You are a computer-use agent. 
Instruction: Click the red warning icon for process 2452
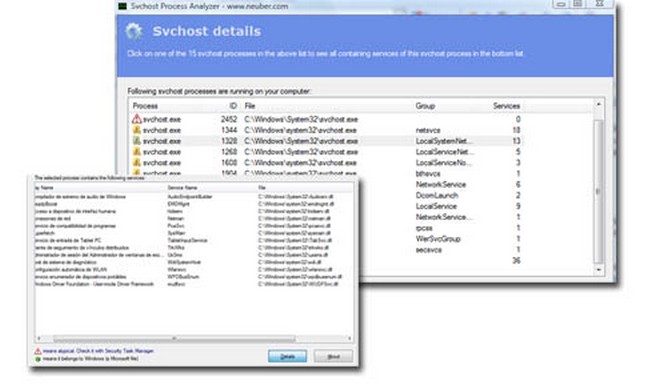pyautogui.click(x=137, y=119)
